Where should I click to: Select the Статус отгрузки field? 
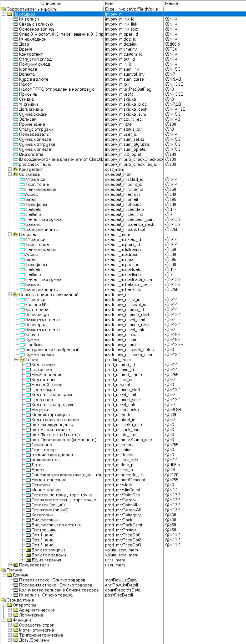36,129
